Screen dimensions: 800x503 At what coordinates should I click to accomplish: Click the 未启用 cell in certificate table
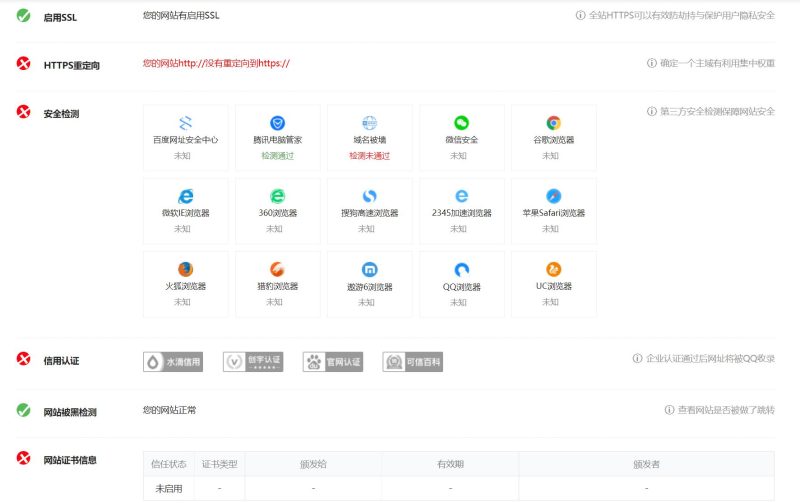(x=169, y=488)
